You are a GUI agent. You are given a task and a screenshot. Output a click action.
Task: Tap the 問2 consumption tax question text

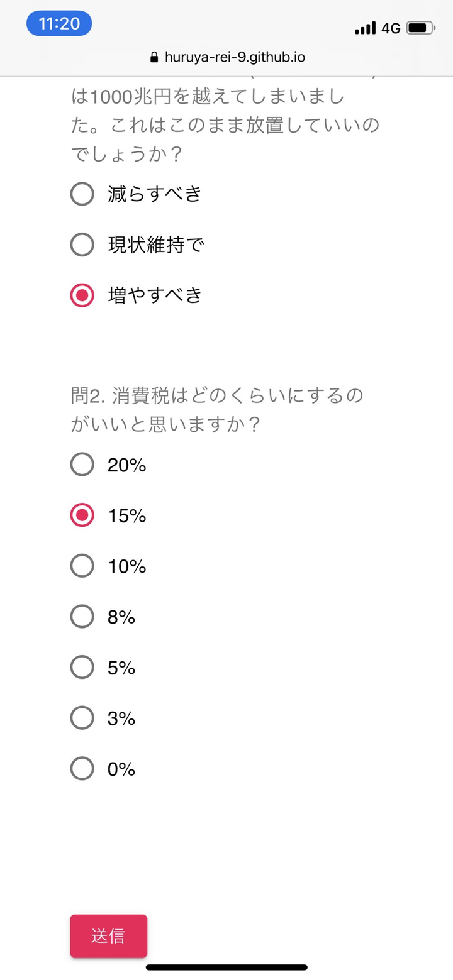(x=217, y=410)
